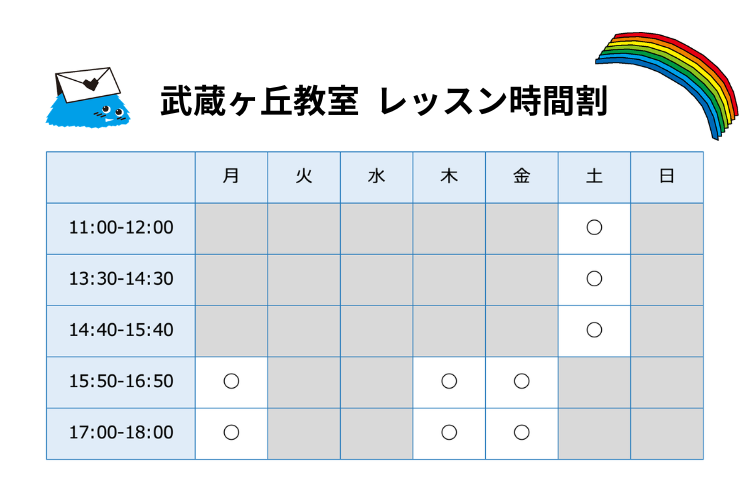Click the 15:50-16:50 time slot label
750x500 pixels.
click(121, 381)
